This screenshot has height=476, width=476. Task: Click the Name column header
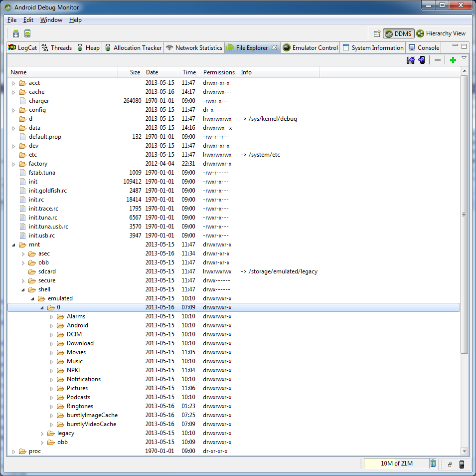coord(62,72)
